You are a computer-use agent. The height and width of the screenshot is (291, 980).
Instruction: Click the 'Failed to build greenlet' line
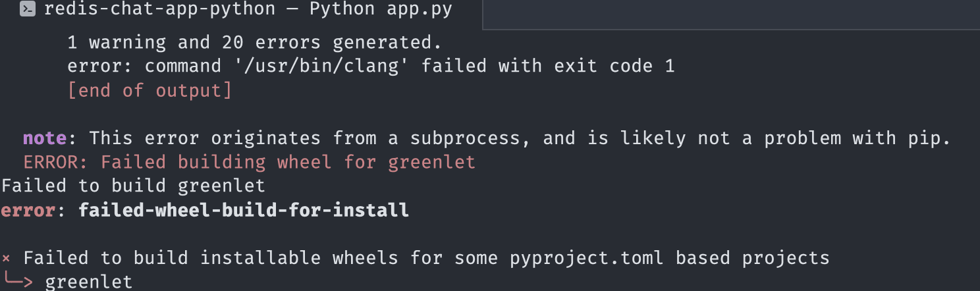(133, 186)
